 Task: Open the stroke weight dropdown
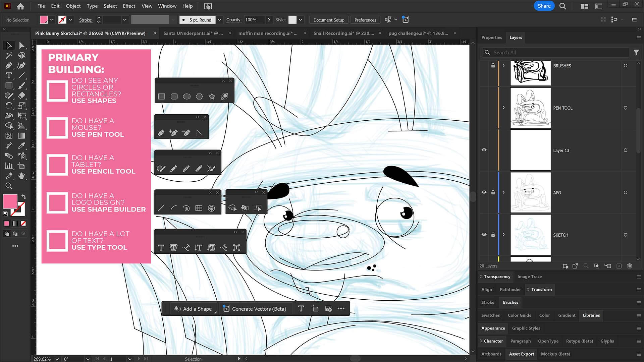tap(125, 20)
